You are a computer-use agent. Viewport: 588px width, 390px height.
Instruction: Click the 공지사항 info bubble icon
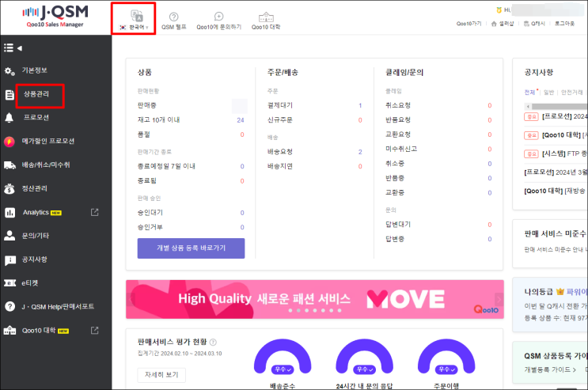click(x=9, y=260)
